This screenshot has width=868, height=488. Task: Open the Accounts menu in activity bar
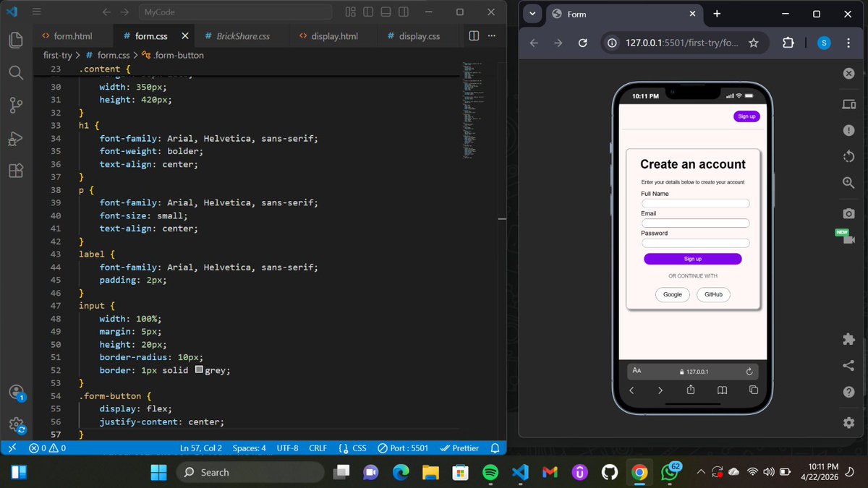point(16,393)
